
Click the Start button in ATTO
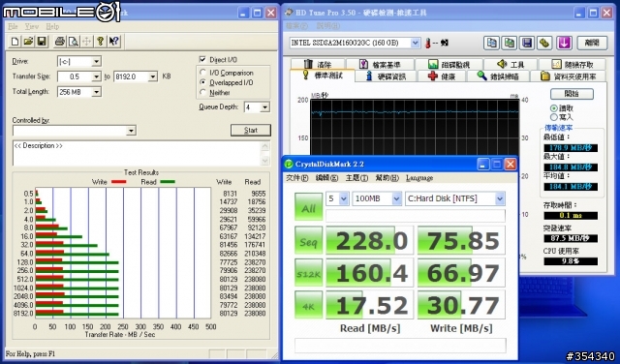tap(251, 130)
